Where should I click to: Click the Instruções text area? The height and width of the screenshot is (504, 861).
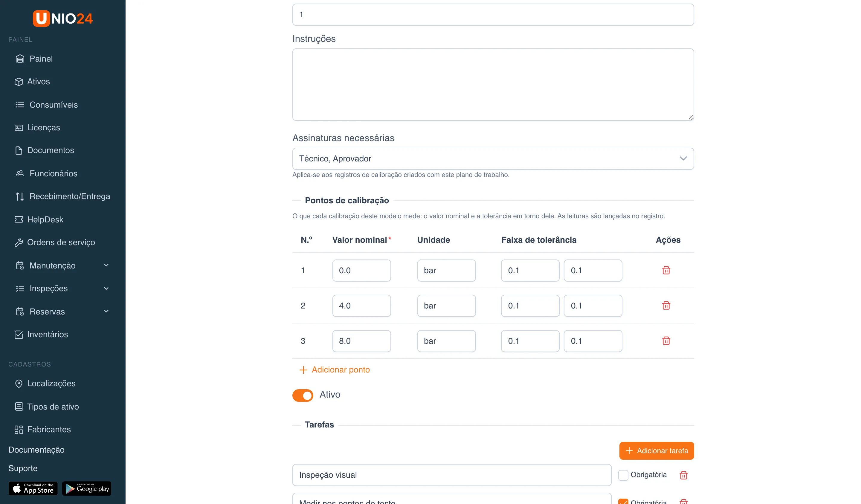[493, 84]
